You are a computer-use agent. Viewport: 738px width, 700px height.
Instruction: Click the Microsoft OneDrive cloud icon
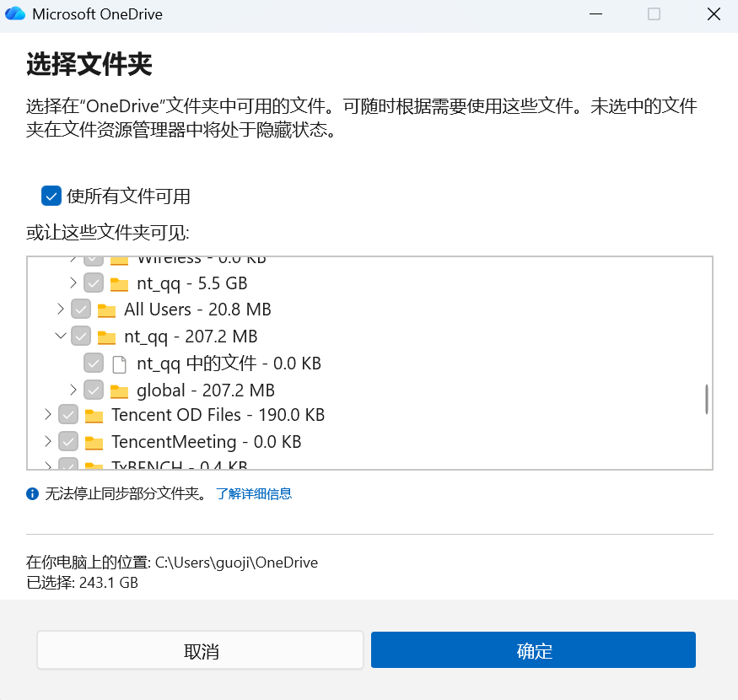point(15,13)
